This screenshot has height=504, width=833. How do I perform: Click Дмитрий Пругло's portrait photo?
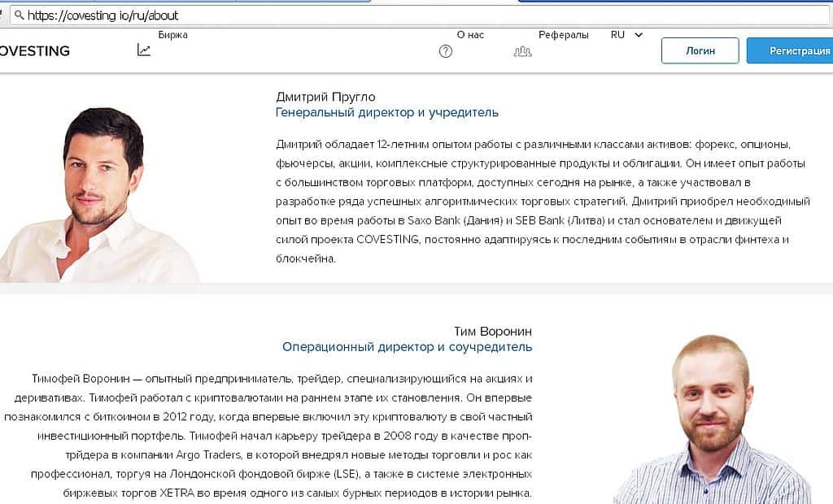(x=98, y=193)
